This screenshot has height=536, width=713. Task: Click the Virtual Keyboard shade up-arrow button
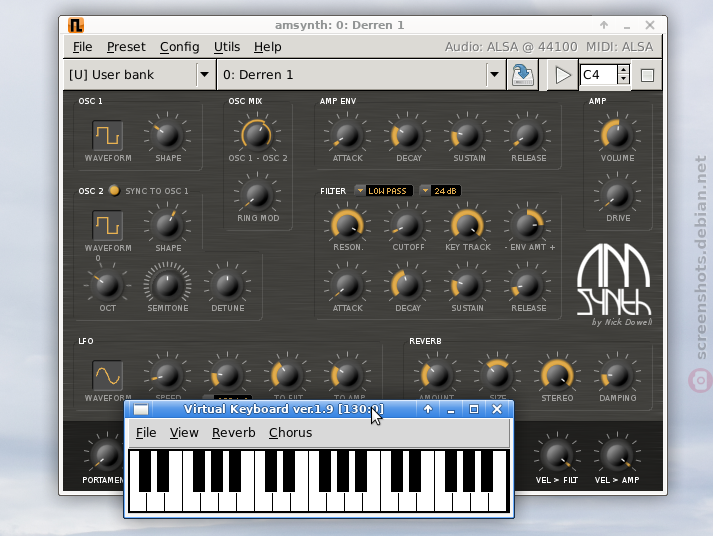[428, 409]
